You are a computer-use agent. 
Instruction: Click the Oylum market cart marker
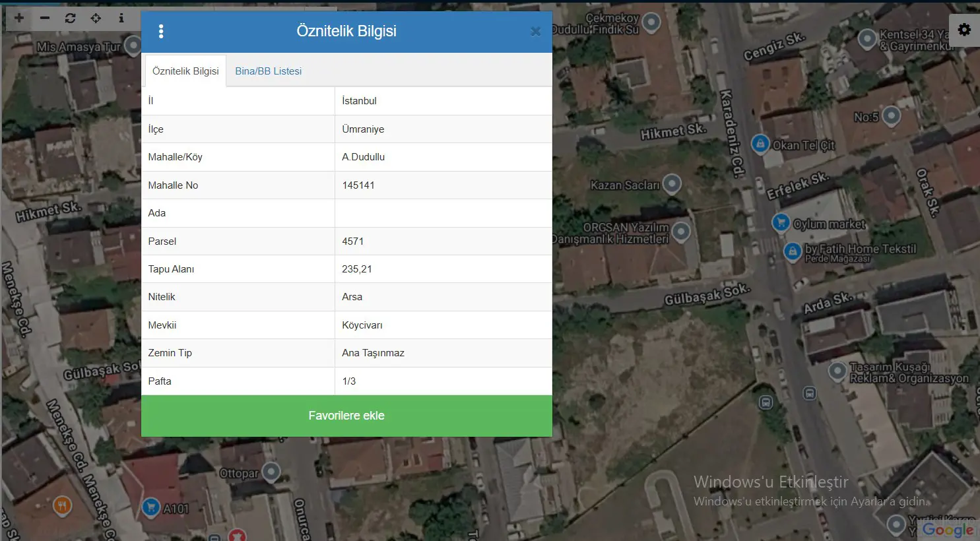781,222
